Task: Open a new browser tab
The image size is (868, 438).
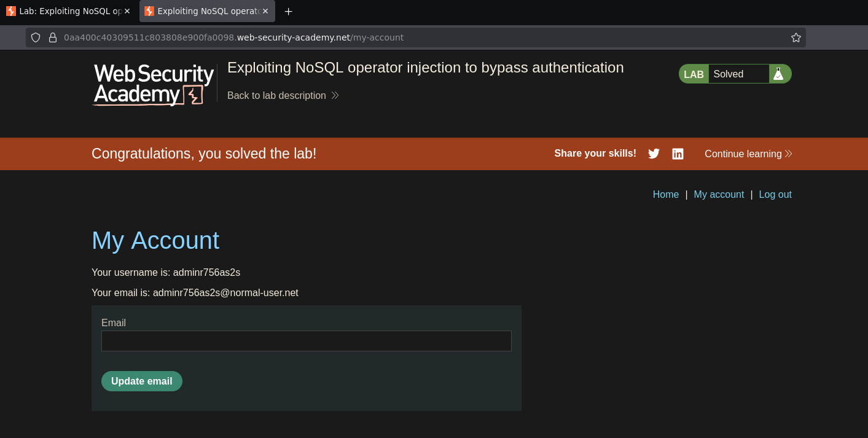Action: (288, 11)
